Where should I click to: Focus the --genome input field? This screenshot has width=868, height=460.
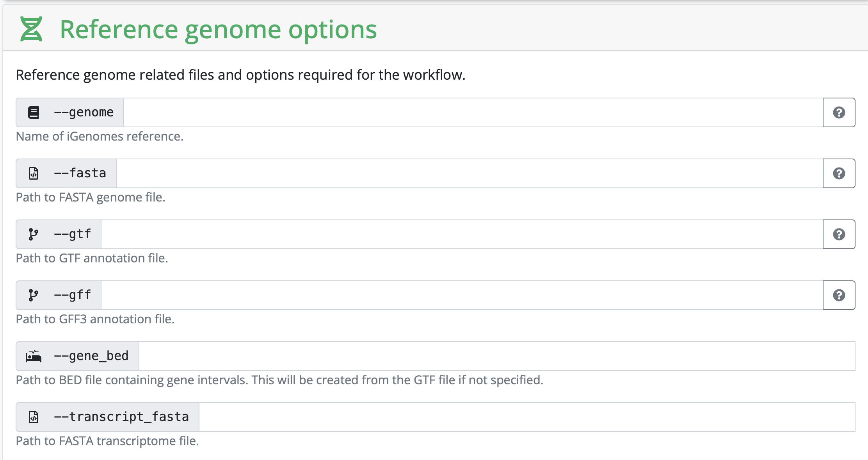click(473, 112)
